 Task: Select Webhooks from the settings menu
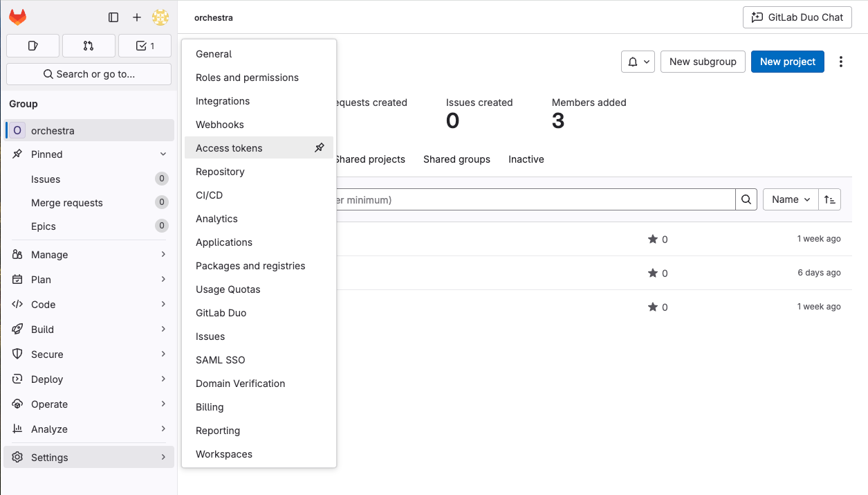(x=219, y=124)
